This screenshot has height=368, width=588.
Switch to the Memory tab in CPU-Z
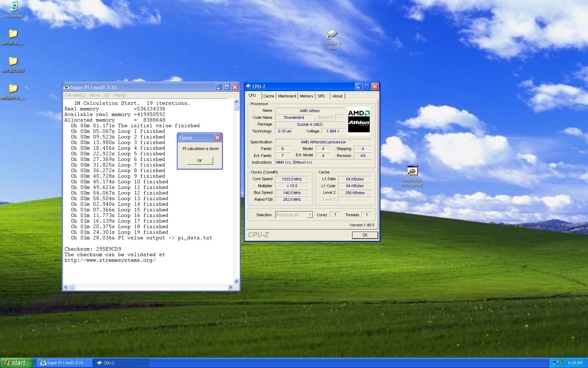tap(307, 96)
